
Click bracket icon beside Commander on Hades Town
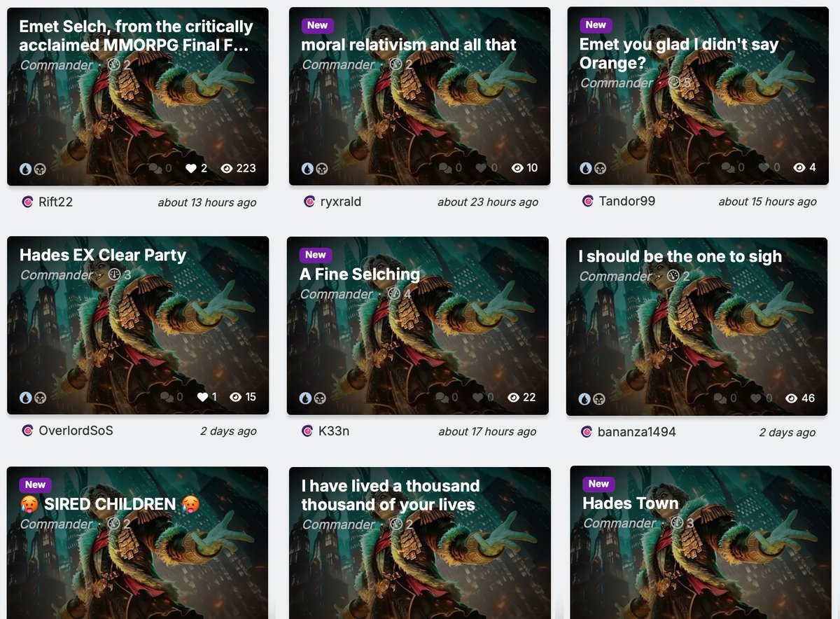point(677,523)
